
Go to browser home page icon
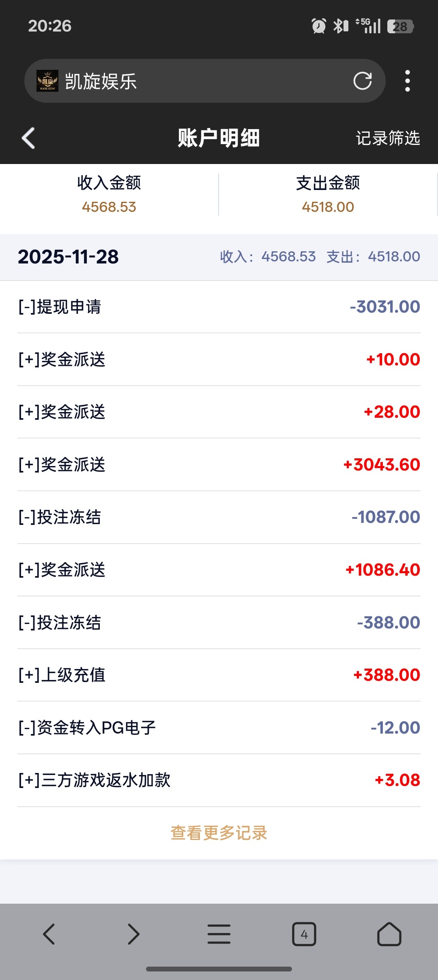389,934
